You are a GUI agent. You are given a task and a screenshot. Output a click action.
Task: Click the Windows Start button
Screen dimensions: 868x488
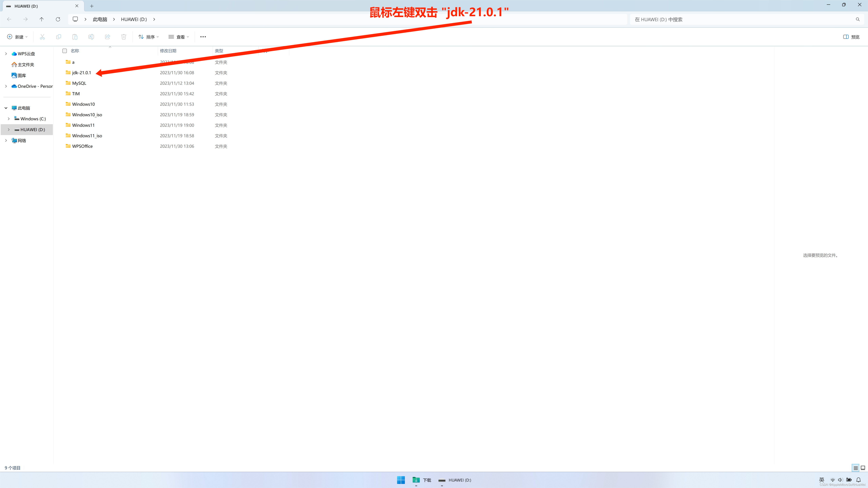point(401,480)
